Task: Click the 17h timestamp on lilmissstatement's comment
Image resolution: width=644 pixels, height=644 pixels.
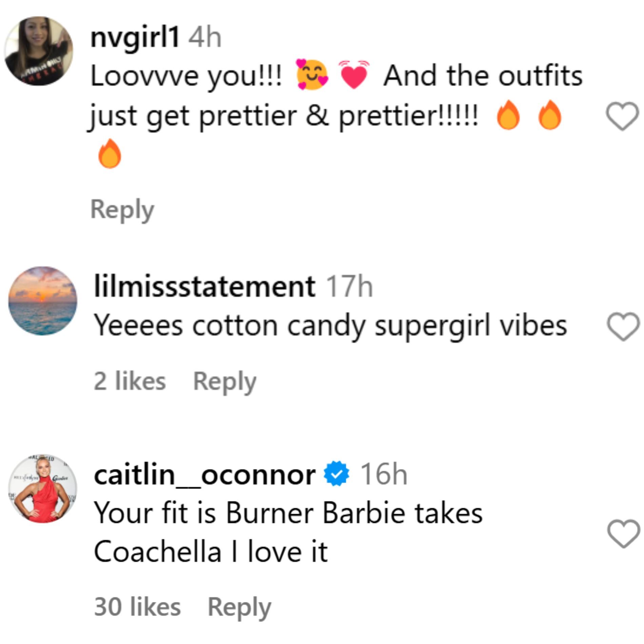Action: coord(349,287)
